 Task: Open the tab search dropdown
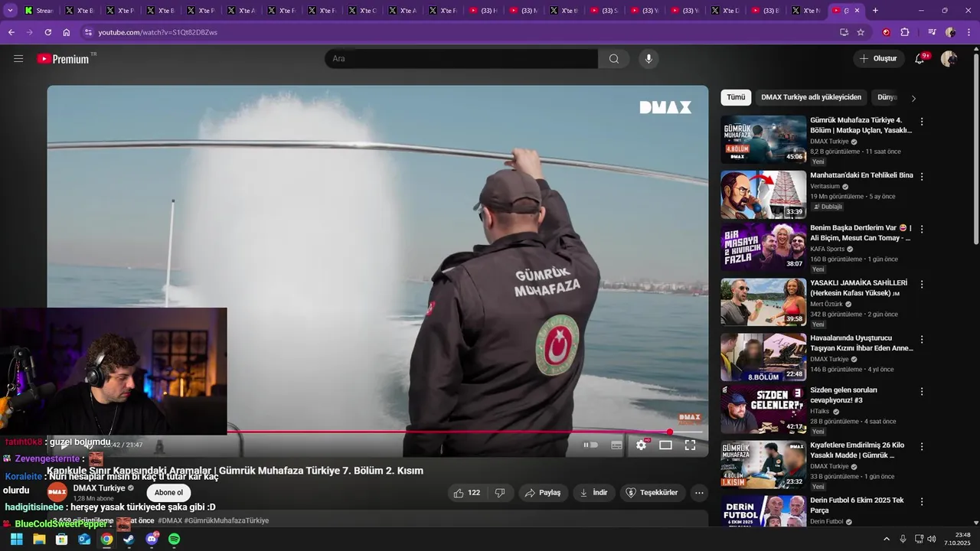click(x=10, y=11)
